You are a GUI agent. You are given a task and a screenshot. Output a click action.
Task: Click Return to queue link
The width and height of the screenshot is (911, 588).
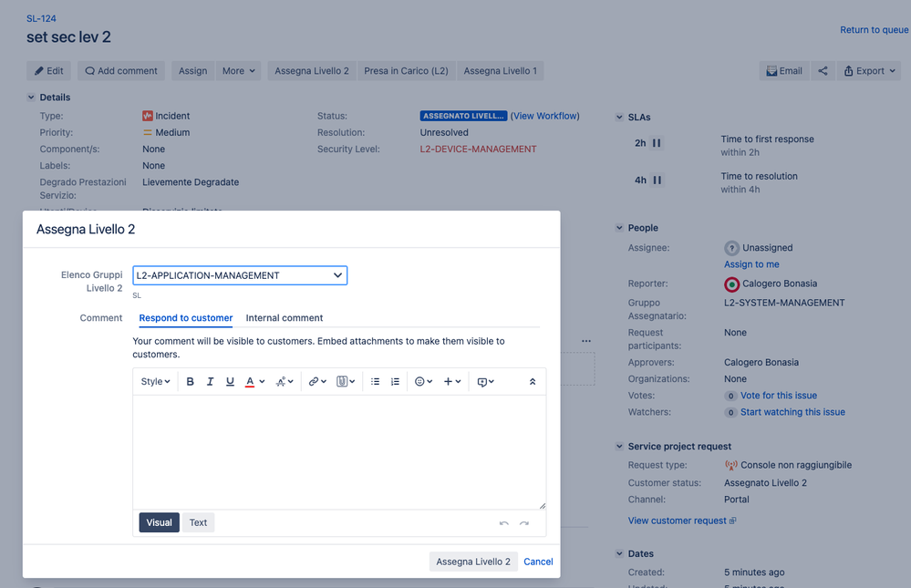click(874, 30)
